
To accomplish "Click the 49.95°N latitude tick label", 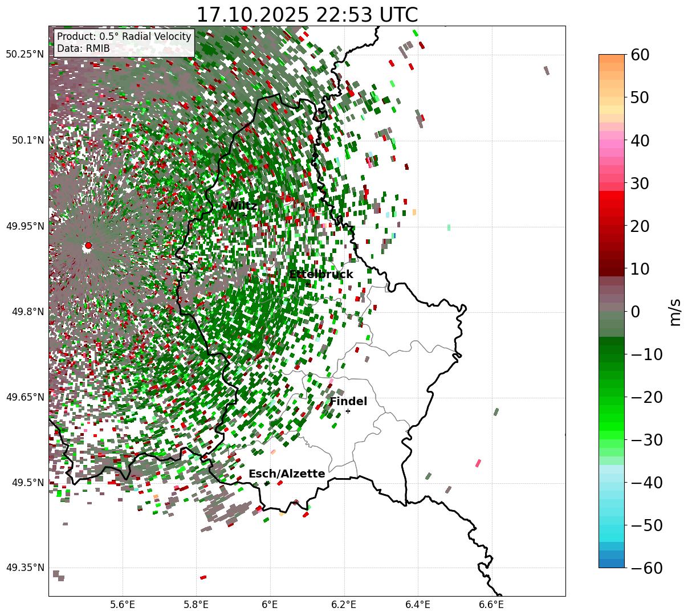I will click(25, 226).
